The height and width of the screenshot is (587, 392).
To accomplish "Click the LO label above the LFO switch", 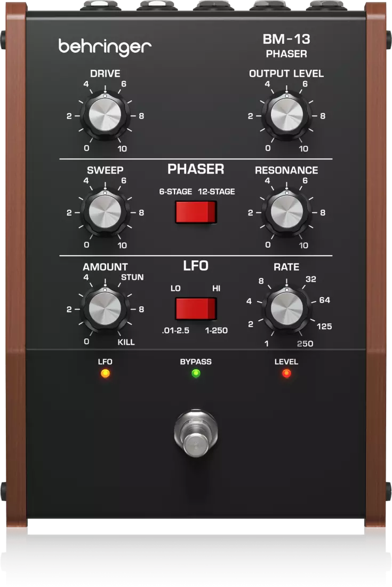I will point(175,288).
